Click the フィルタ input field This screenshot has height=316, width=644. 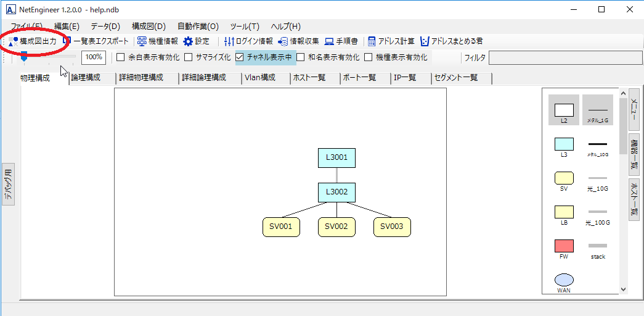tap(564, 58)
